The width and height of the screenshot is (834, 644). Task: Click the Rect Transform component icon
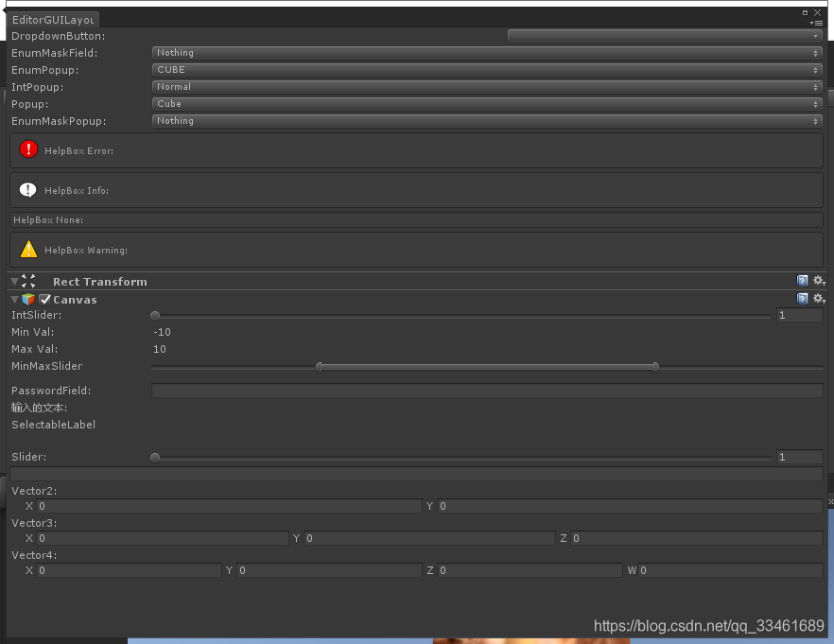coord(28,281)
